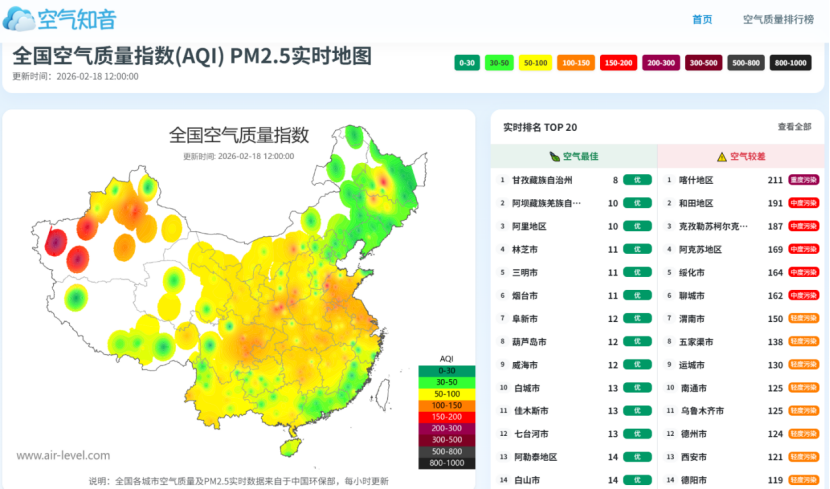Click AQI value 211 for 喀什地区

click(775, 180)
